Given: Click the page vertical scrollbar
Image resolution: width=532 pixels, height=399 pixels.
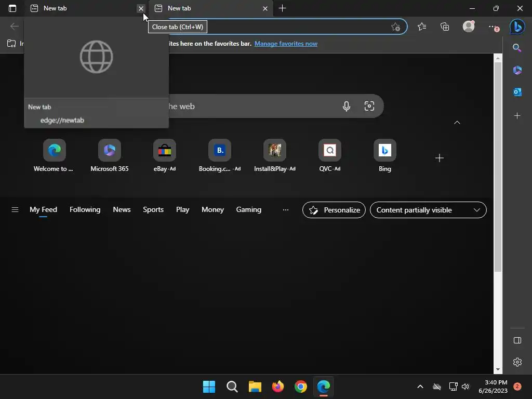Looking at the screenshot, I should (498, 166).
